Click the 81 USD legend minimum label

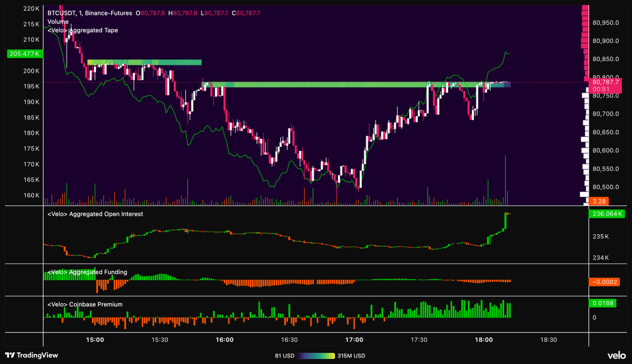[x=284, y=356]
